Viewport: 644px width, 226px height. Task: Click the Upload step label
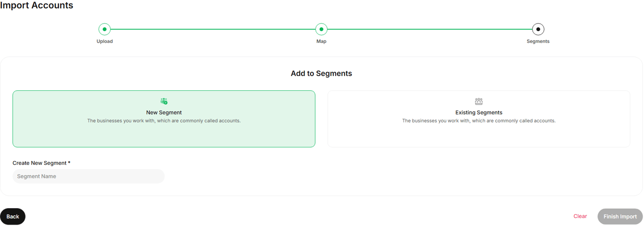[105, 41]
